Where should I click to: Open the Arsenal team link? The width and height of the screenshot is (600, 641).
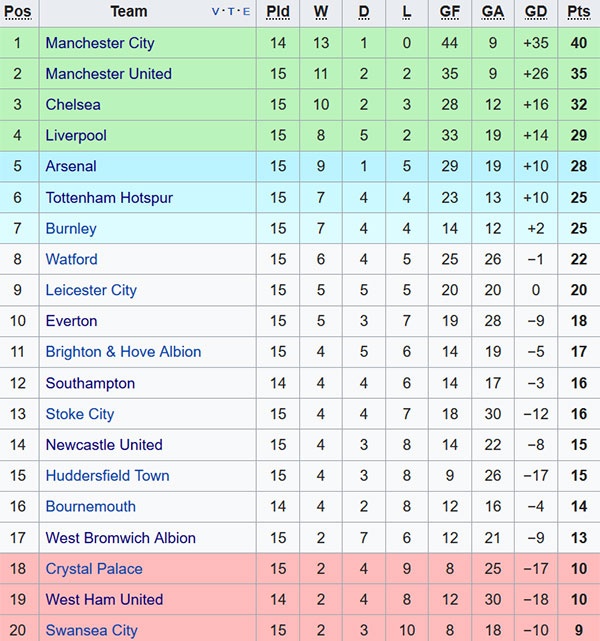(71, 166)
